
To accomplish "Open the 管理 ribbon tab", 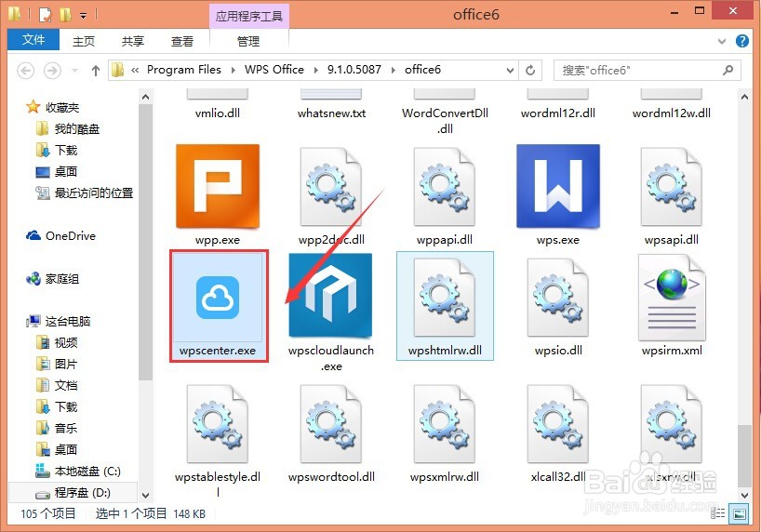I will click(x=248, y=41).
